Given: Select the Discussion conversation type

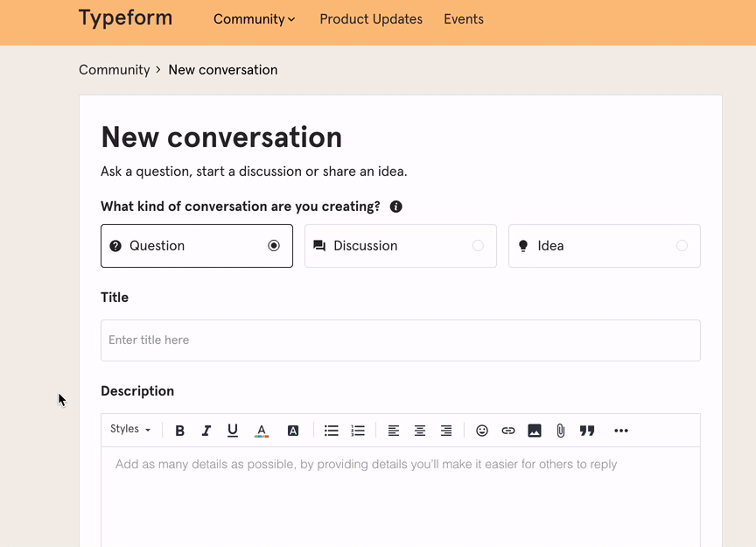Looking at the screenshot, I should (401, 246).
